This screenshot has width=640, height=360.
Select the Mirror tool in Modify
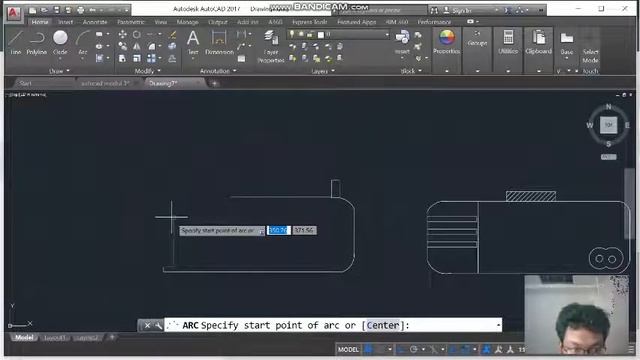(137, 47)
